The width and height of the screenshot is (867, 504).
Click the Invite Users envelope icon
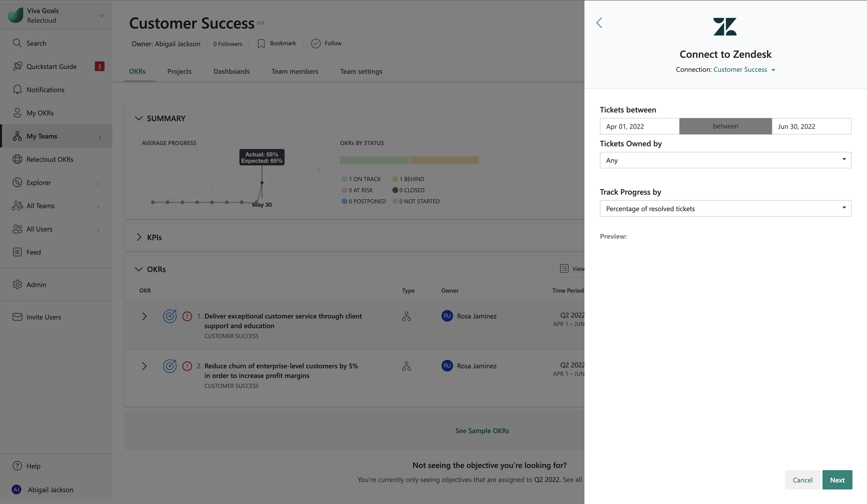click(x=17, y=317)
